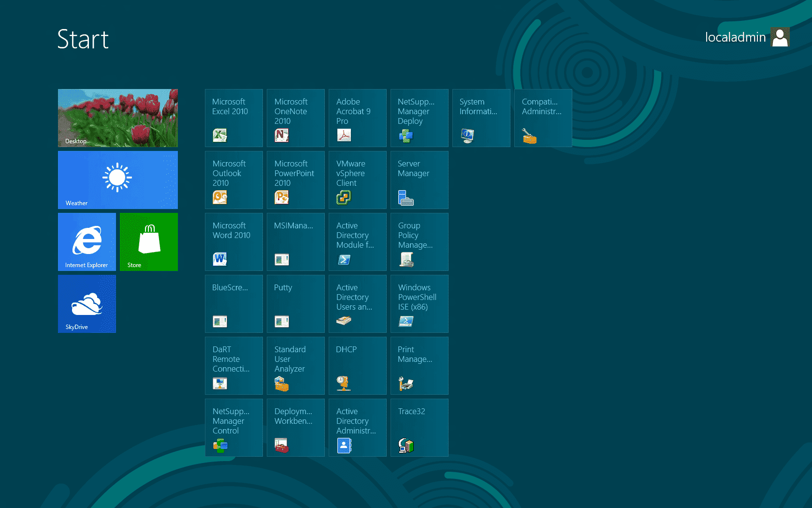
Task: Click the MSIManager tile icon
Action: tap(282, 259)
